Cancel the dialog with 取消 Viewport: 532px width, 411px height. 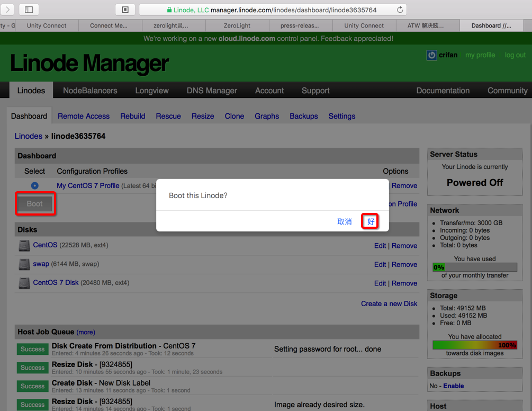point(345,221)
